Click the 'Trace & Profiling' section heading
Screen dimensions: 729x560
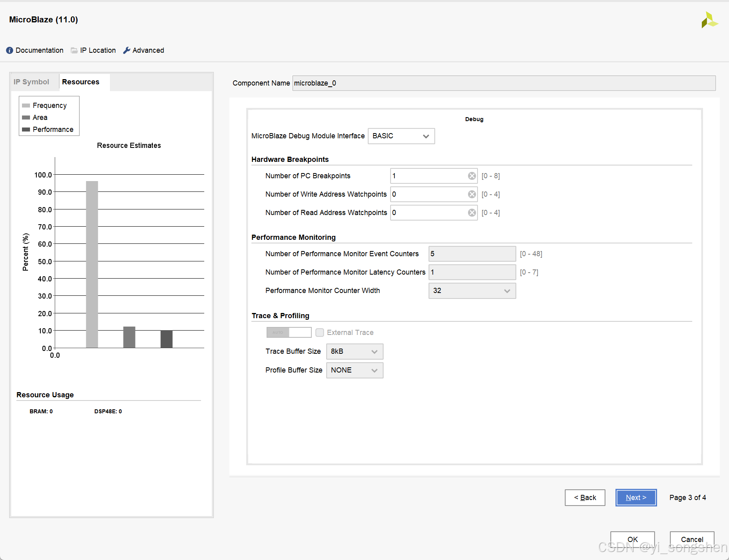pyautogui.click(x=281, y=316)
